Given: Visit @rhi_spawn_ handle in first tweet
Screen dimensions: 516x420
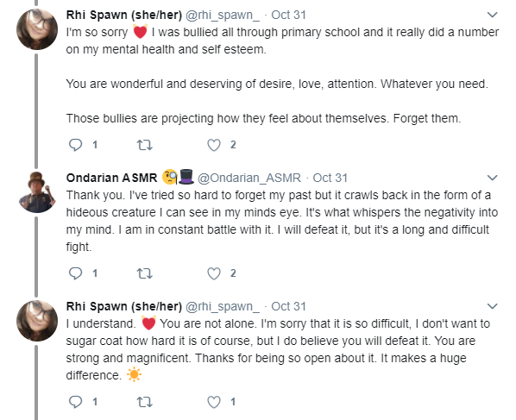Looking at the screenshot, I should point(223,16).
